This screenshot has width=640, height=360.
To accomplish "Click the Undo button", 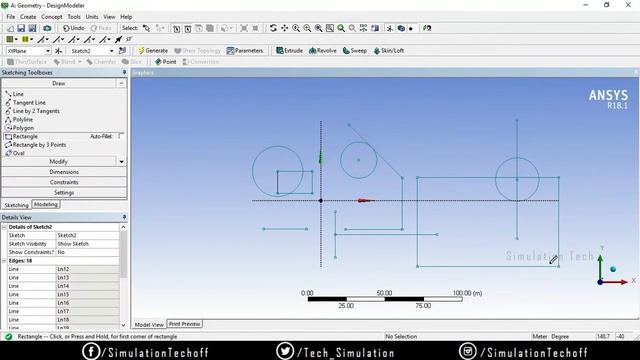I will coord(73,28).
